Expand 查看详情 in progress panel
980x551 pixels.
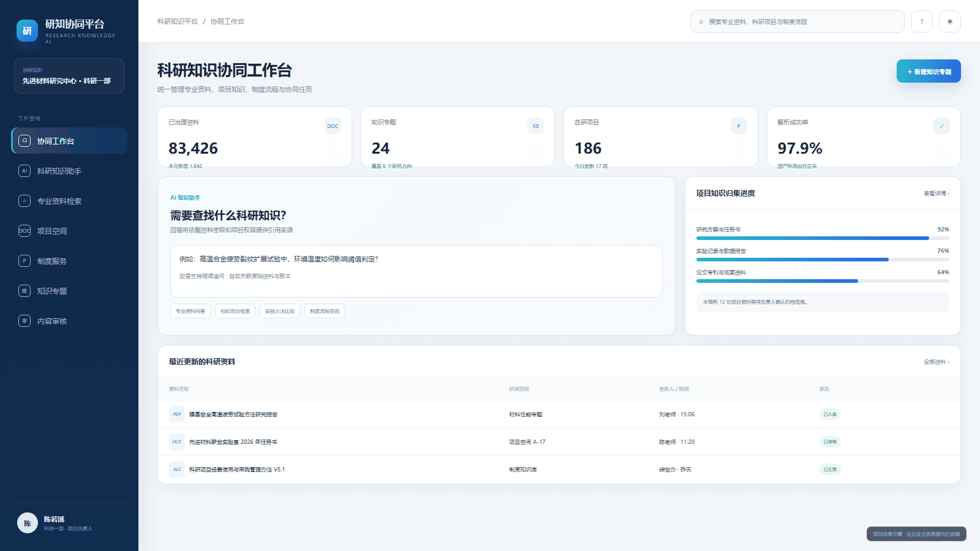click(937, 193)
